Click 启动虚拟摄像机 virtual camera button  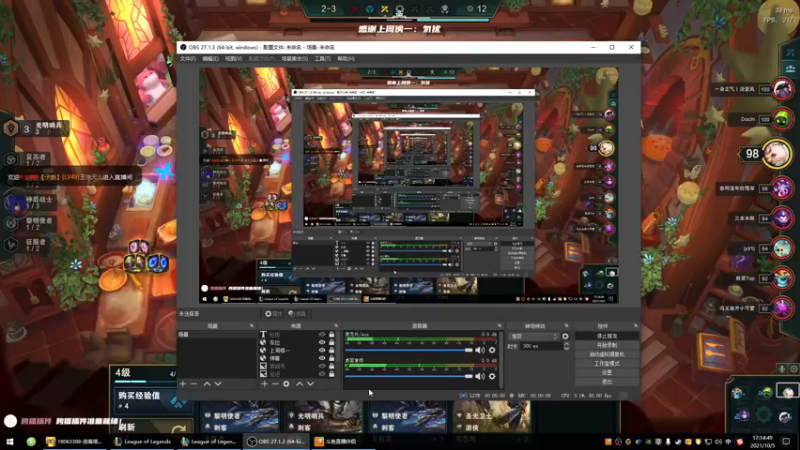(x=607, y=354)
